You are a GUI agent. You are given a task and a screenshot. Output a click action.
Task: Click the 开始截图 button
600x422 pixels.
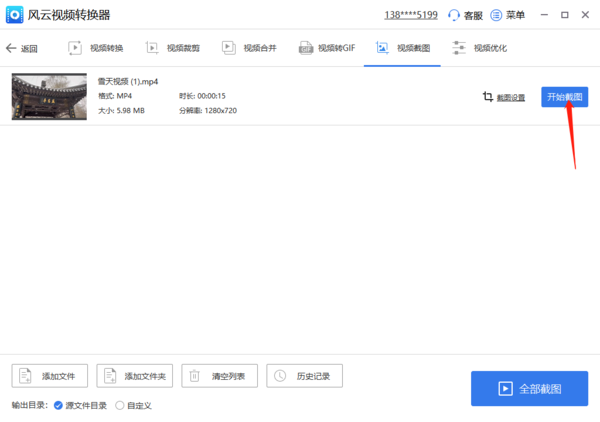[565, 97]
